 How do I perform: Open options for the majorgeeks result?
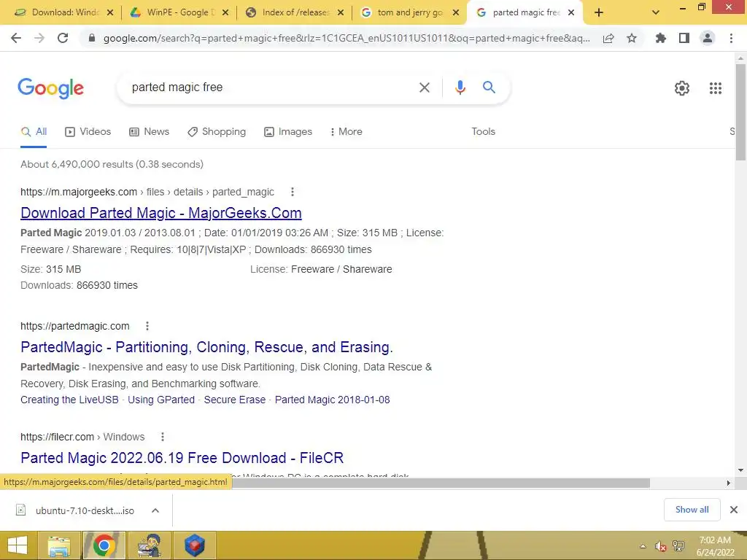pos(293,192)
